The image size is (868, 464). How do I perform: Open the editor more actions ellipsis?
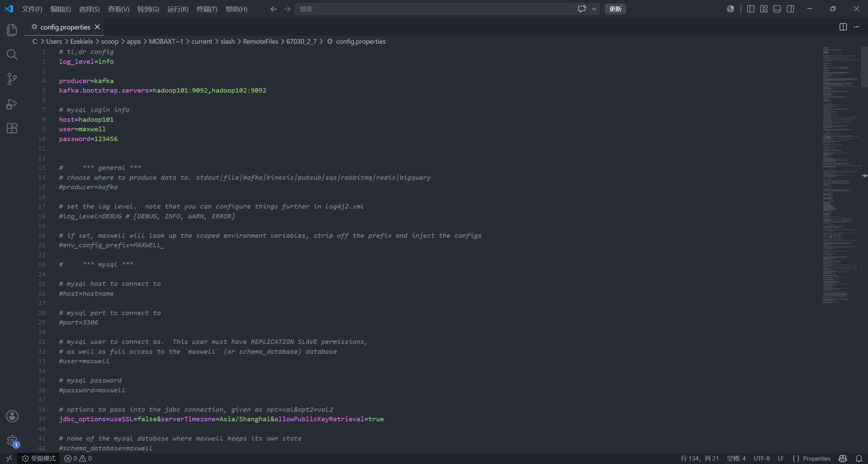click(856, 27)
